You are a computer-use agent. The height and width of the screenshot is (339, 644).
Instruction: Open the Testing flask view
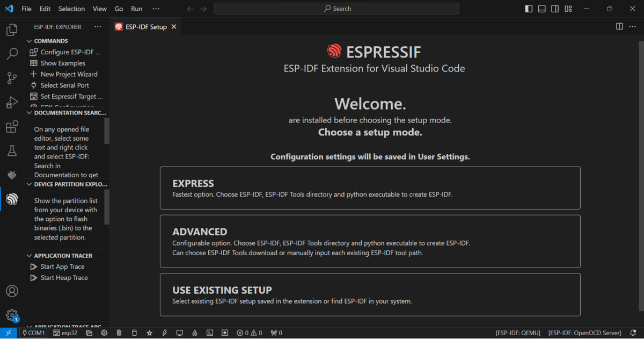(x=12, y=151)
